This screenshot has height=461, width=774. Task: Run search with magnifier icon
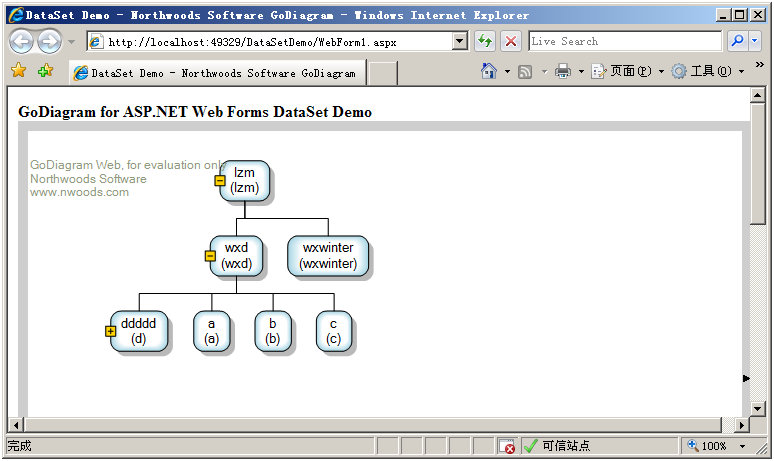(x=737, y=41)
